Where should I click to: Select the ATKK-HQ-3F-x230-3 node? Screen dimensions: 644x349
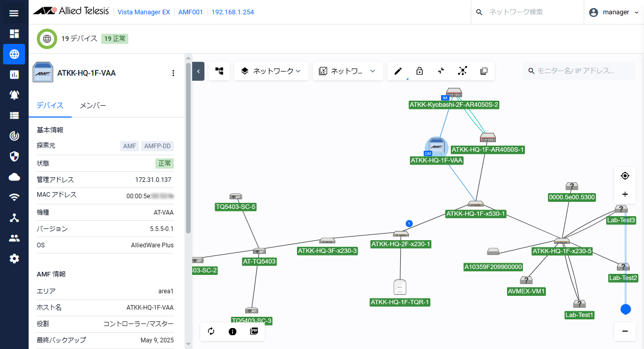point(327,241)
